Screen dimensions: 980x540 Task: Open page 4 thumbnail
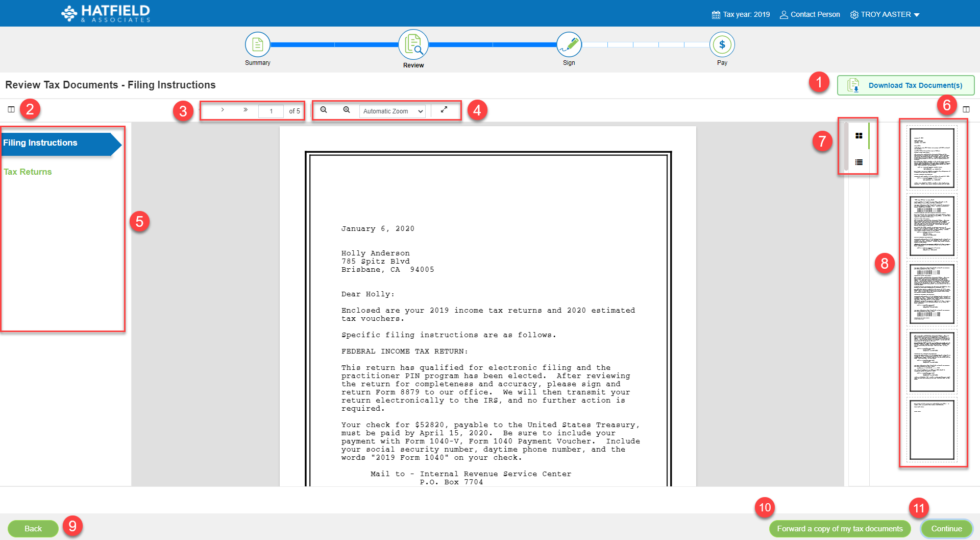coord(932,362)
